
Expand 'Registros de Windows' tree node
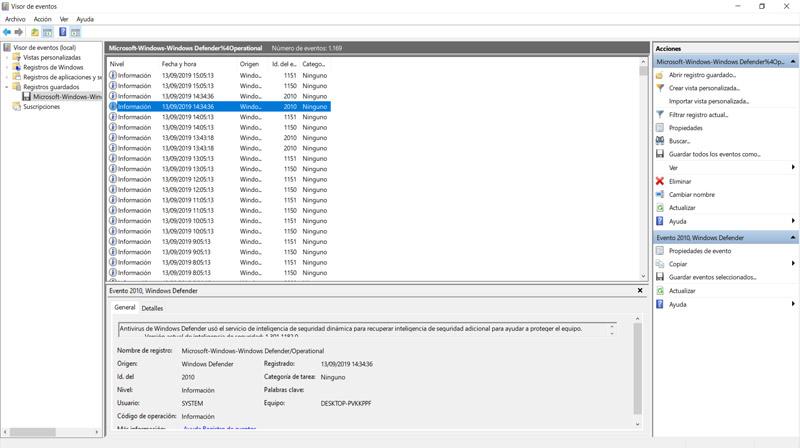(7, 67)
